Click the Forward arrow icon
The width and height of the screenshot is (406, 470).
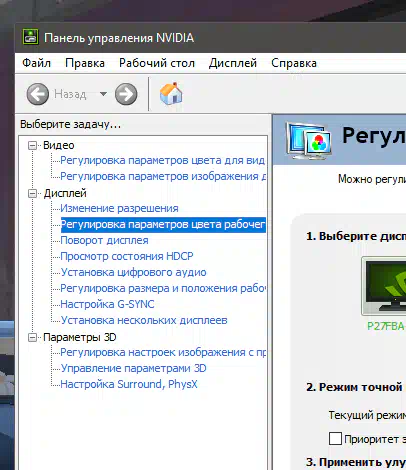(x=126, y=94)
